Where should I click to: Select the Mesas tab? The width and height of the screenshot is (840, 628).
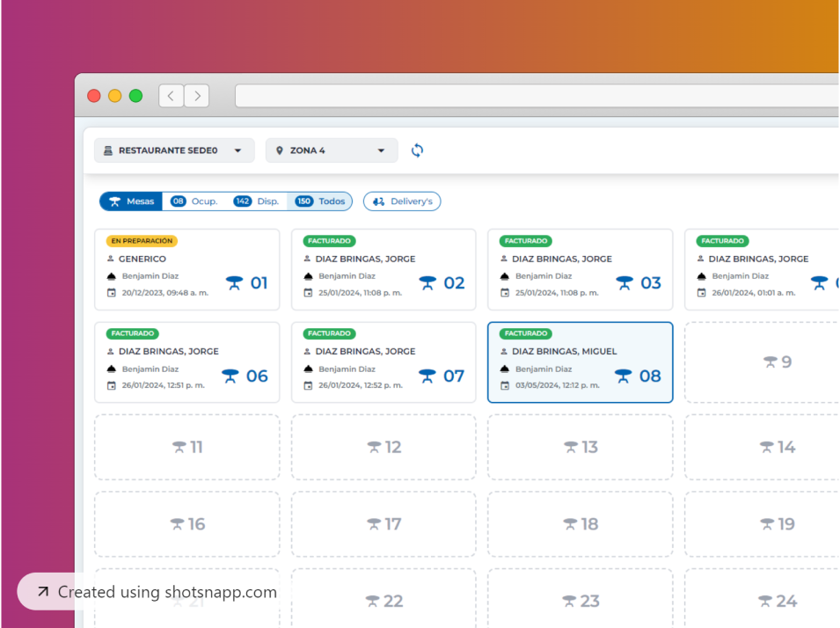point(131,201)
